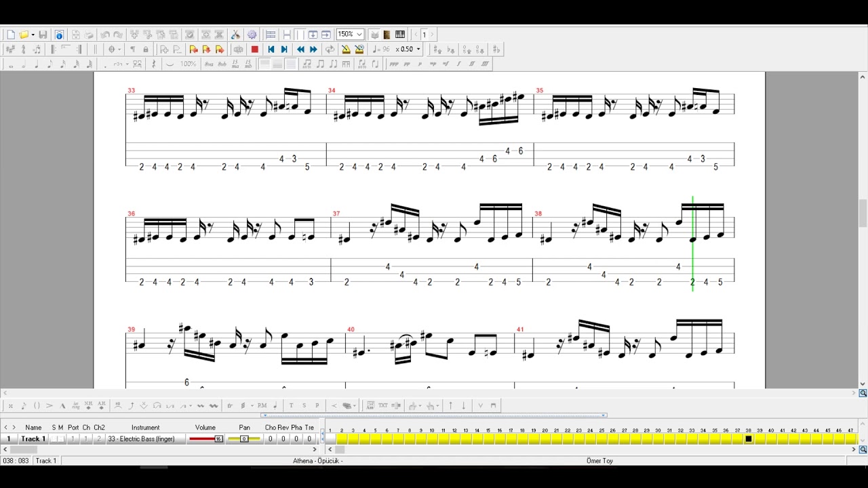Open score information icon
Screen dimensions: 868x488
click(59, 35)
